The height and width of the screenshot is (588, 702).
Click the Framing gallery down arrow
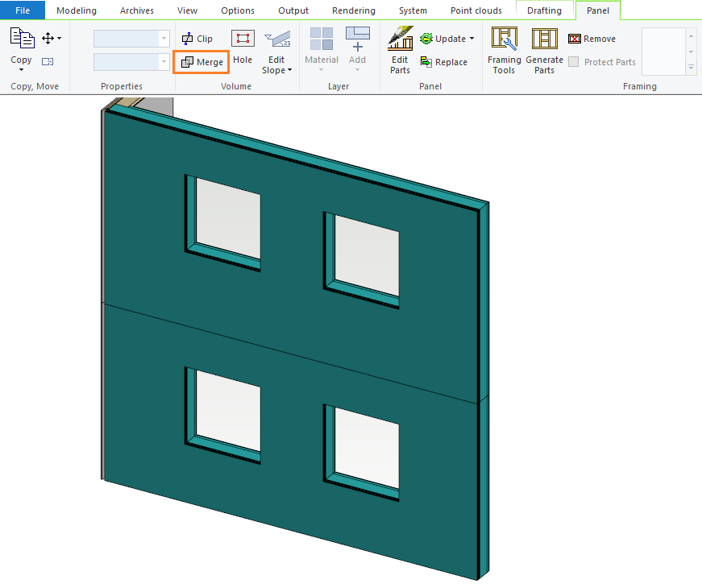click(691, 52)
